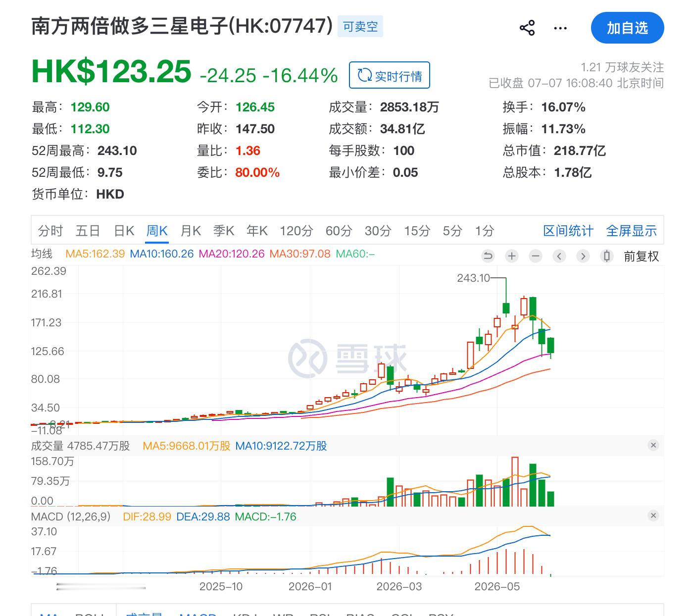
Task: Add stock via 加自选 button
Action: 627,28
